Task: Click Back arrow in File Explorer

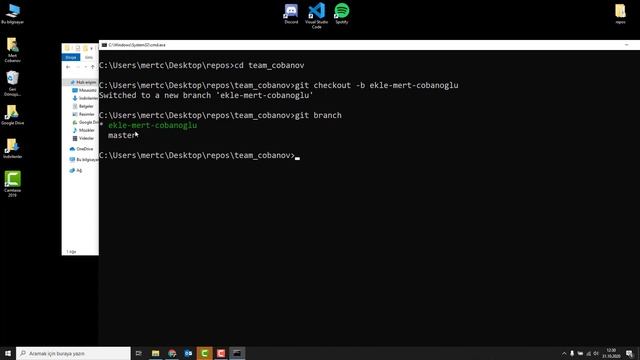Action: [68, 67]
